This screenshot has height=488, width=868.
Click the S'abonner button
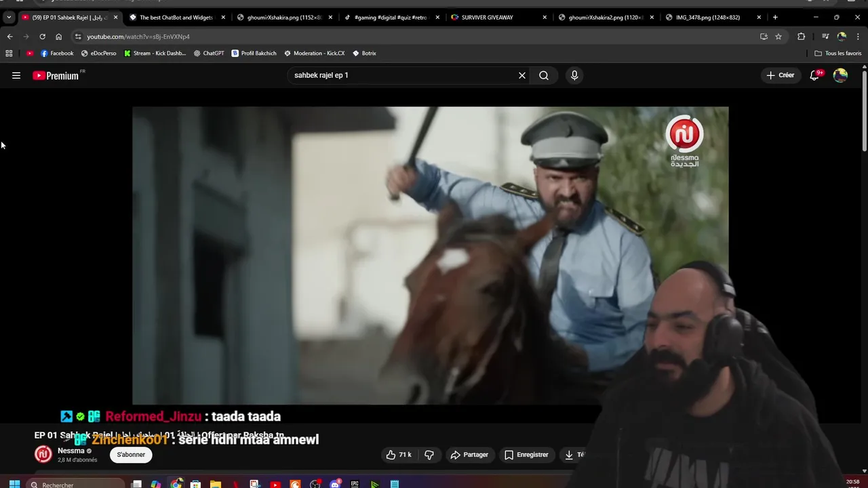131,455
